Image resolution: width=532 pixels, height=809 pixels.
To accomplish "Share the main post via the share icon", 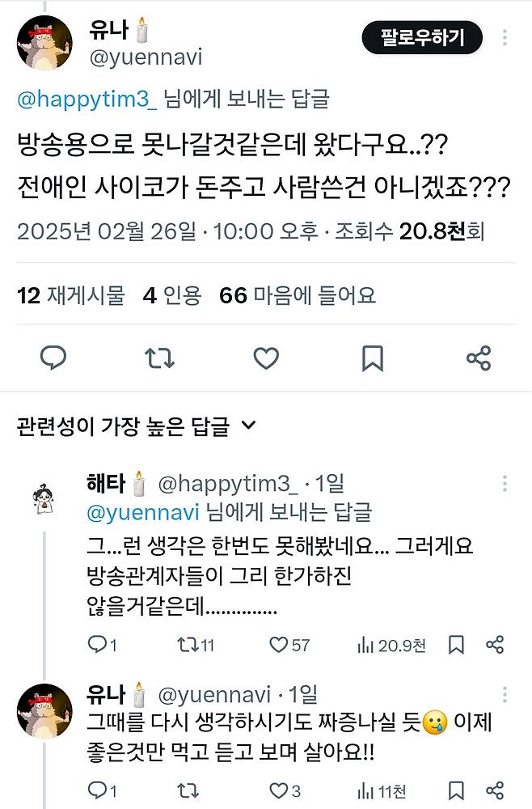I will point(479,358).
